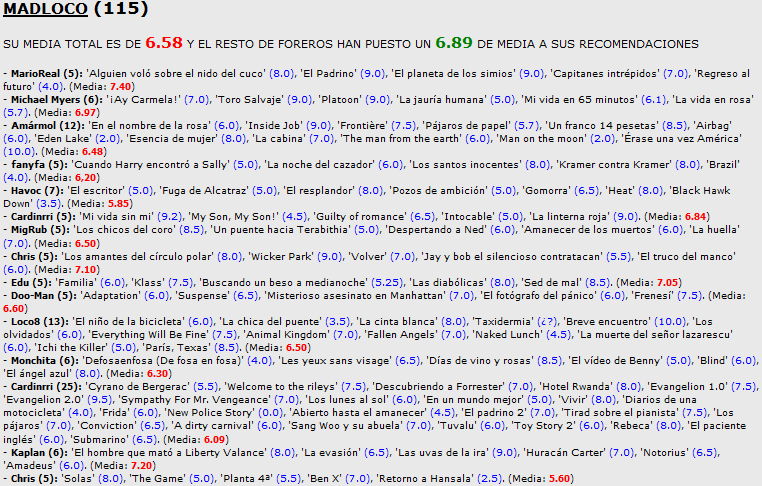762x486 pixels.
Task: Click Edu's Media value 7.05
Action: pos(668,282)
